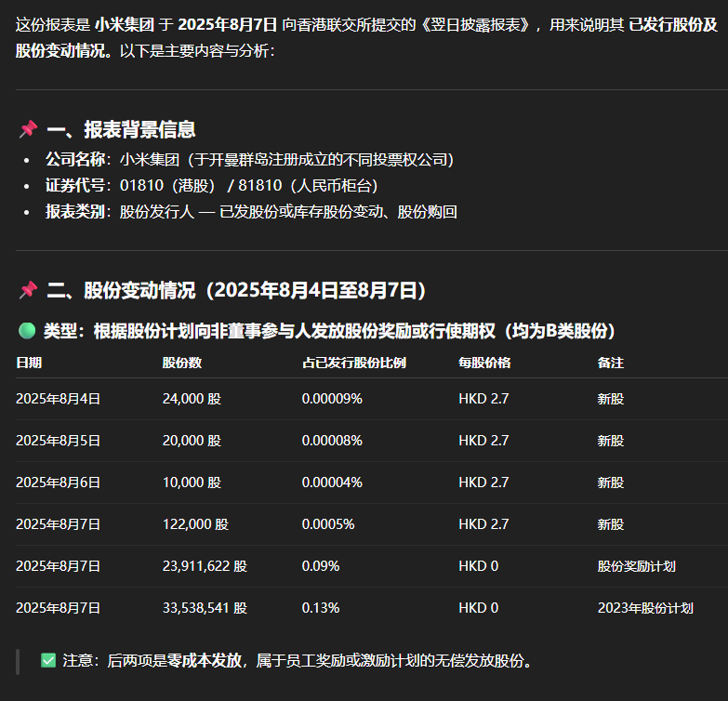This screenshot has width=728, height=701.
Task: Click the bold date 2025年8月7日 in the intro
Action: coord(228,24)
